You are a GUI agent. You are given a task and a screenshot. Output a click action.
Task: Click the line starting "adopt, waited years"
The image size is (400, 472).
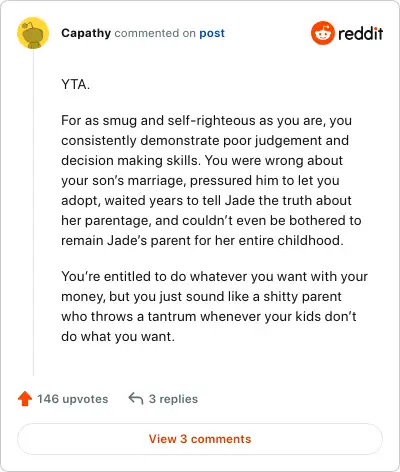pos(206,200)
